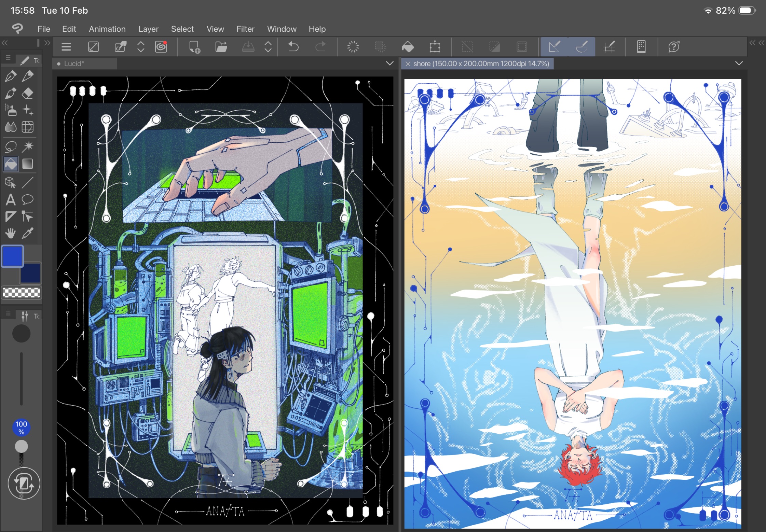Viewport: 766px width, 532px height.
Task: Toggle Snap to Ruler
Action: 554,46
